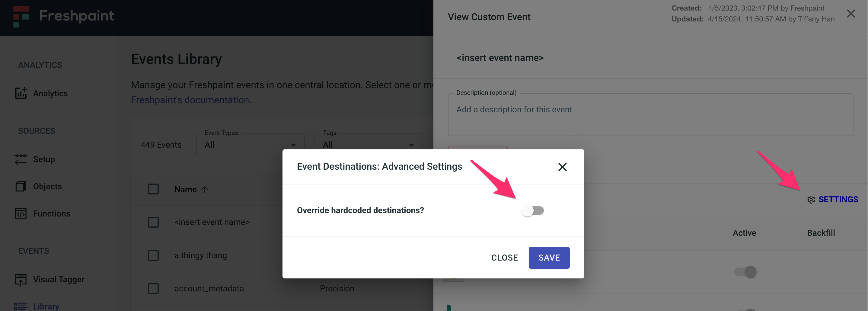
Task: Click the Freshpaint logo icon
Action: coord(21,16)
